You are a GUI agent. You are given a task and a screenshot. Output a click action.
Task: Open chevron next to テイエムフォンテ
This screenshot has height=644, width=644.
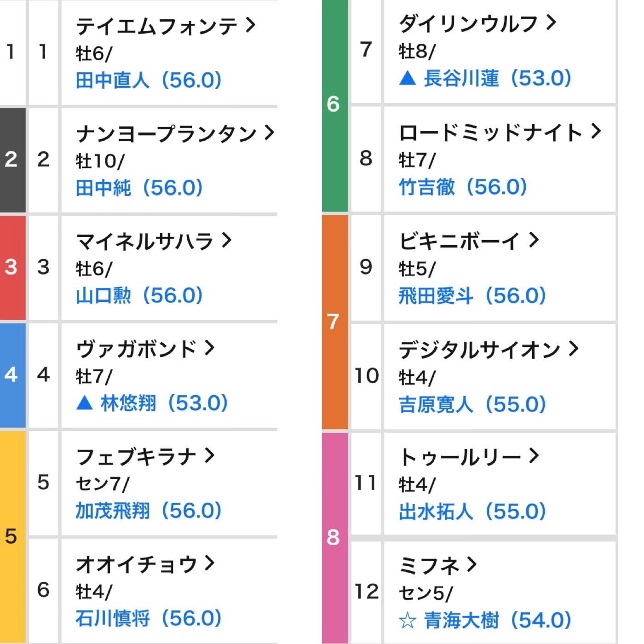click(x=251, y=25)
